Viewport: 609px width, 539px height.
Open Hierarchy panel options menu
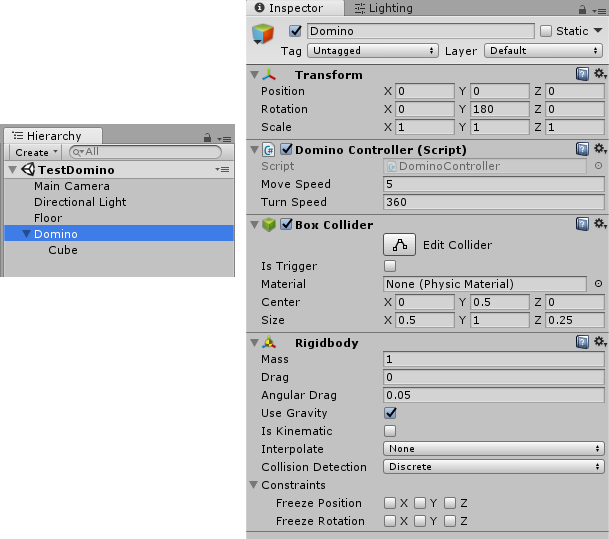pyautogui.click(x=224, y=139)
